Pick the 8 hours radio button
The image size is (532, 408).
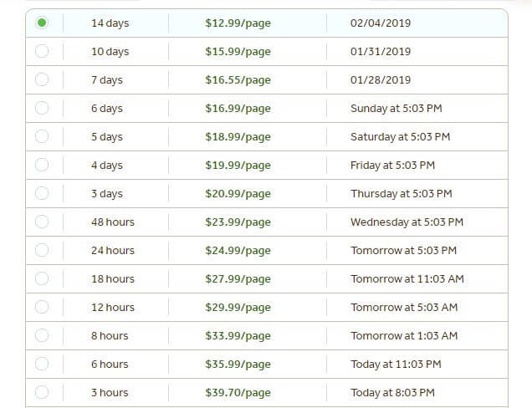pyautogui.click(x=42, y=335)
